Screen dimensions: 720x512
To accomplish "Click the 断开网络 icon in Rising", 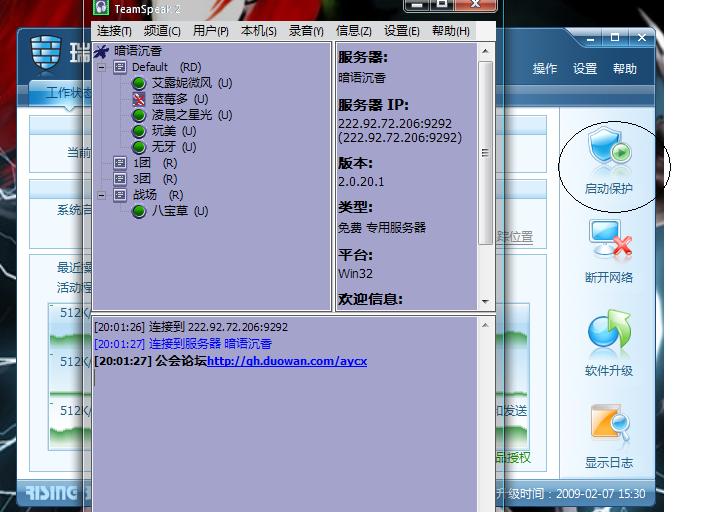I will click(610, 237).
